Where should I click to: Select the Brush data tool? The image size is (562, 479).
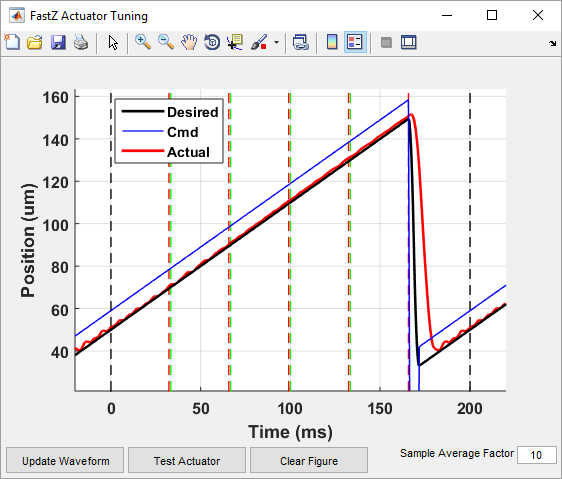259,42
